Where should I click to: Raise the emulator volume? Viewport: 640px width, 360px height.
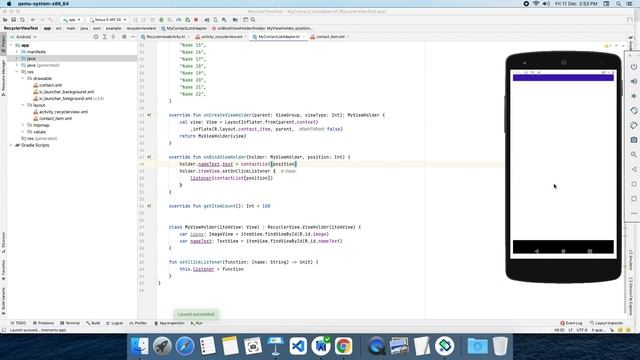coord(633,81)
